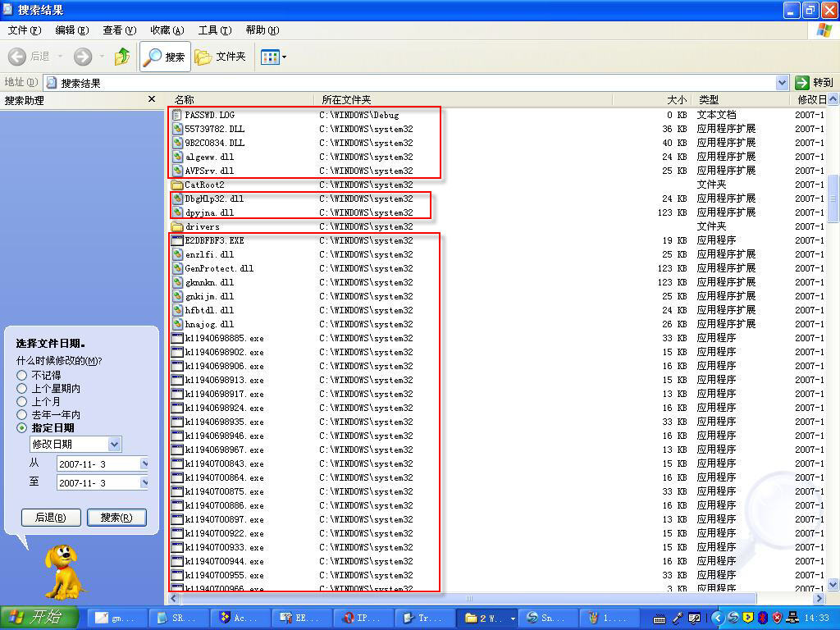Open the Tools menu

coord(215,30)
